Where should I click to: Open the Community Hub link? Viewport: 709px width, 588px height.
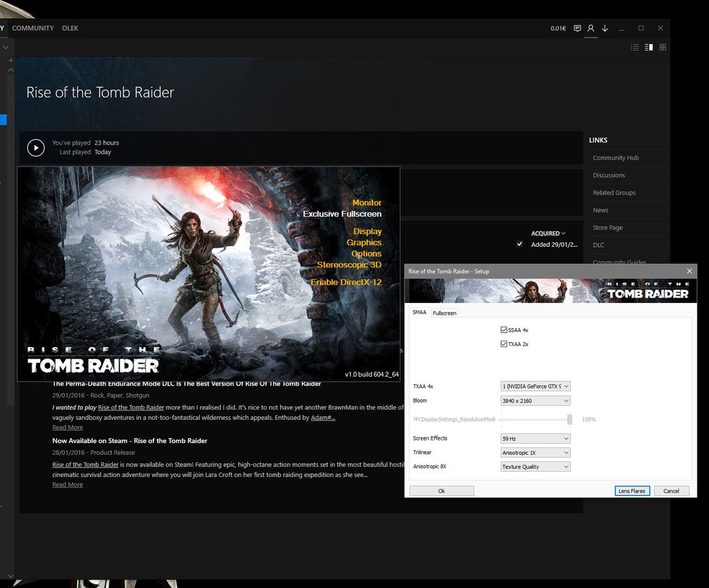[x=616, y=158]
